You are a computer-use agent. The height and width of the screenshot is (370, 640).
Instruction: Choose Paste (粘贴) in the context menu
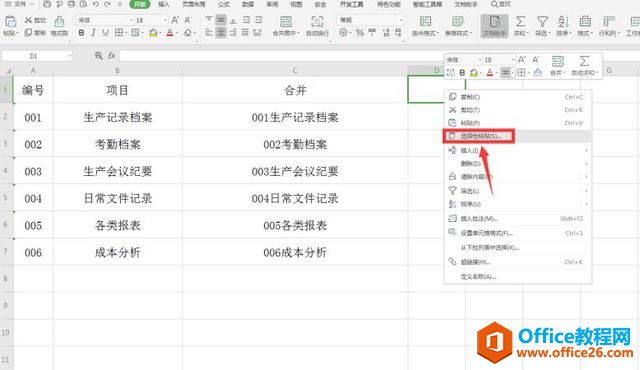[x=518, y=123]
